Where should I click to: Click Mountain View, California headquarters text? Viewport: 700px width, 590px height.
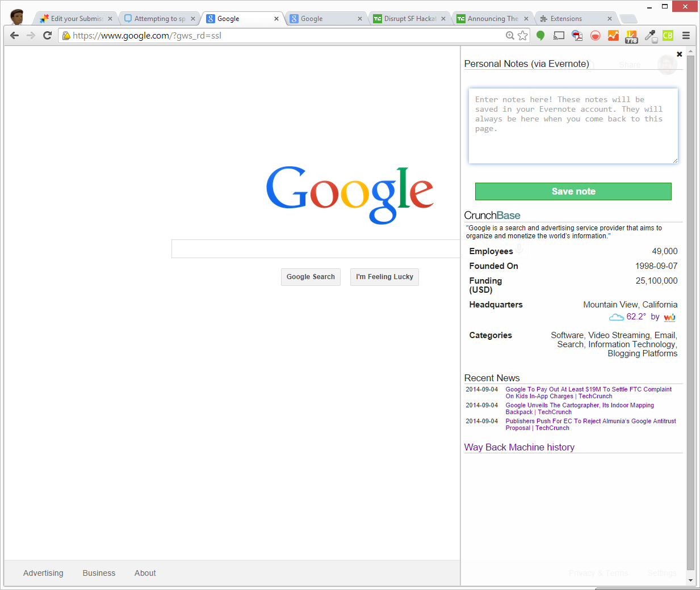[x=630, y=305]
